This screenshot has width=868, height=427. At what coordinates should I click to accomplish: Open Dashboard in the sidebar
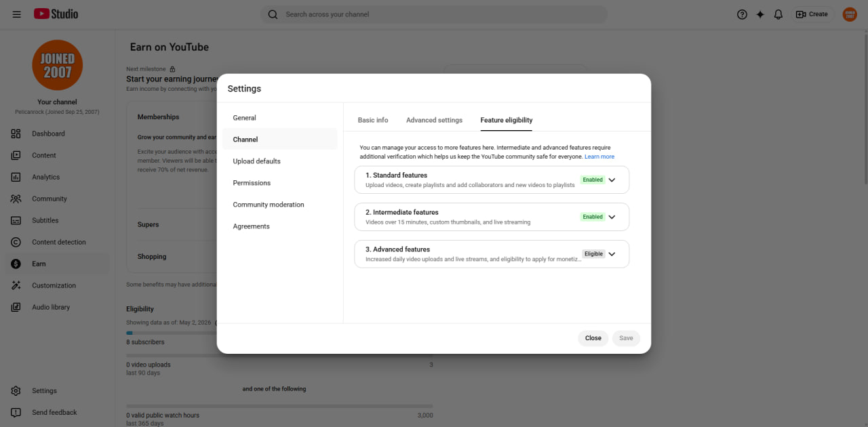click(57, 134)
